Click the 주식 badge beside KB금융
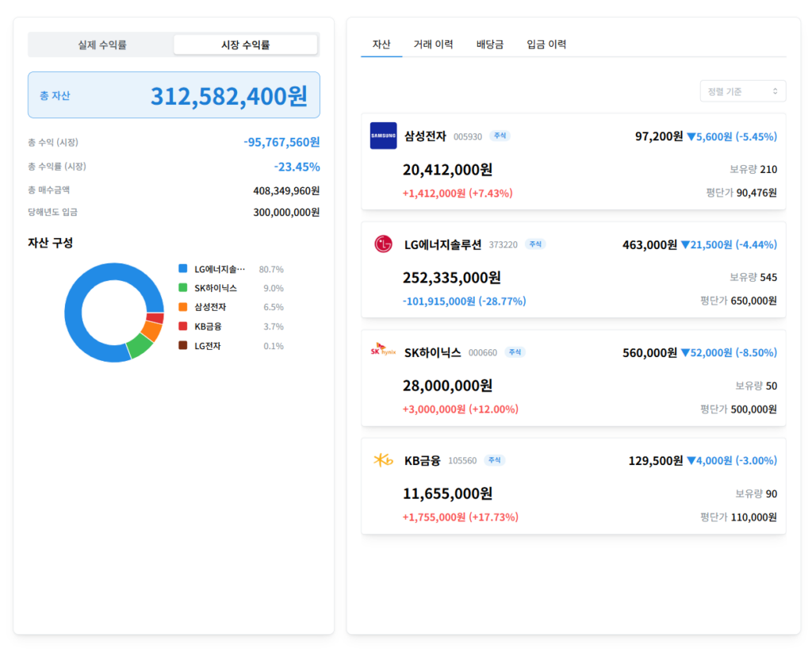The width and height of the screenshot is (812, 649). pos(494,460)
